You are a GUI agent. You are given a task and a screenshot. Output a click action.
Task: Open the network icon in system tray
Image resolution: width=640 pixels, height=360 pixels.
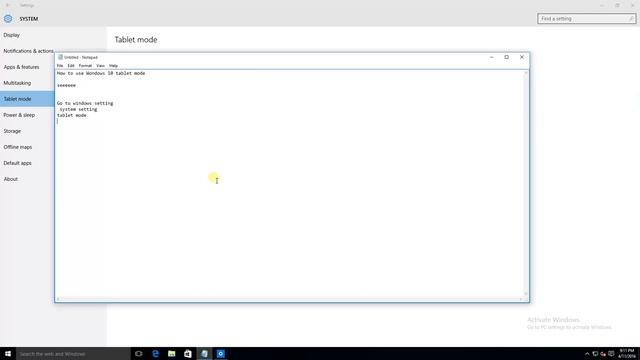(595, 354)
